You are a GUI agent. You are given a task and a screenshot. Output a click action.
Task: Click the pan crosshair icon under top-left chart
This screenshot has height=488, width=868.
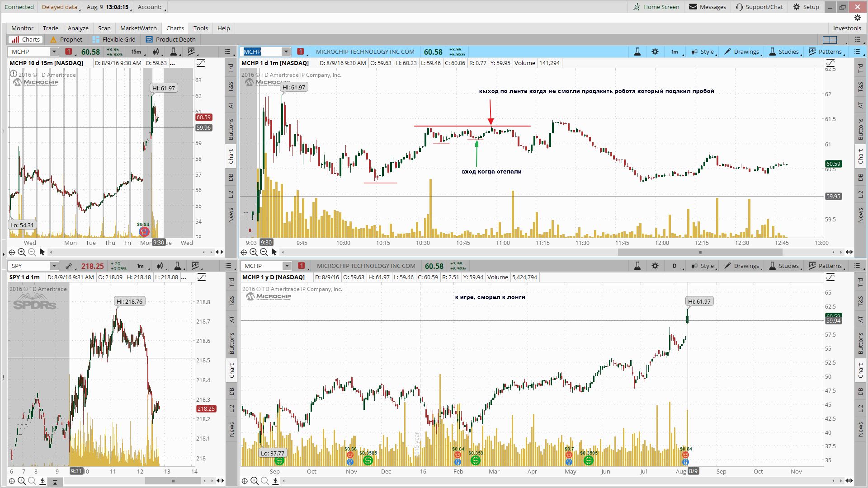pyautogui.click(x=12, y=252)
